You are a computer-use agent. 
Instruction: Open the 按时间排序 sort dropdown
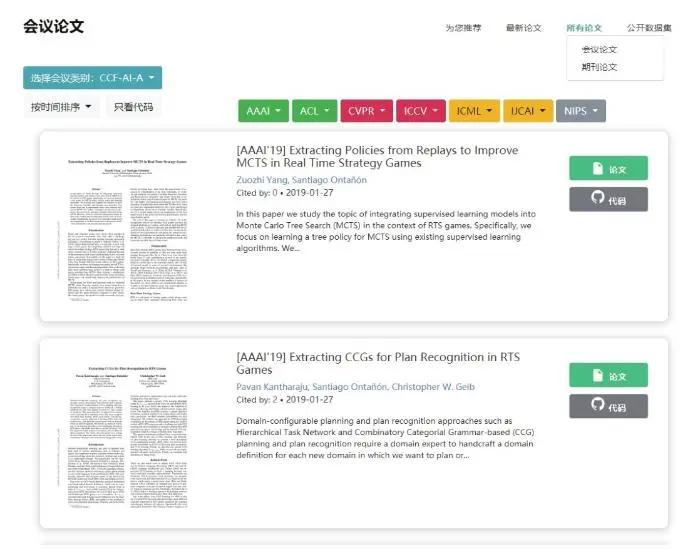[61, 107]
